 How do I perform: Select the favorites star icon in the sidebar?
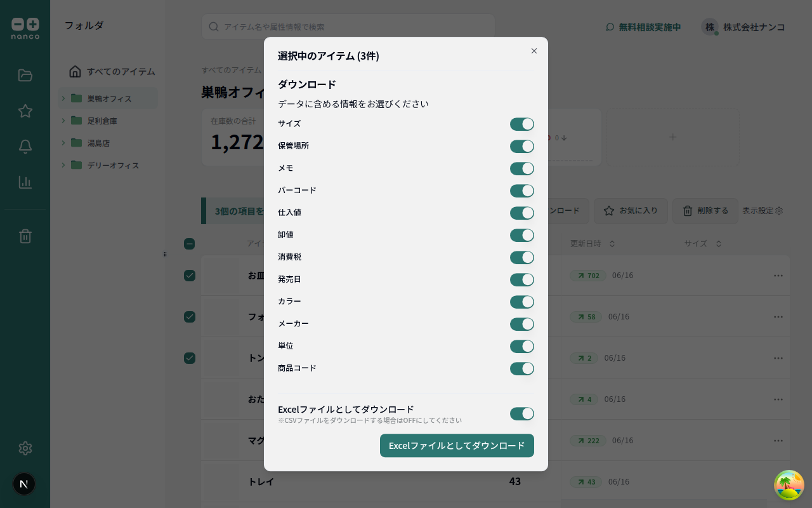[x=25, y=110]
